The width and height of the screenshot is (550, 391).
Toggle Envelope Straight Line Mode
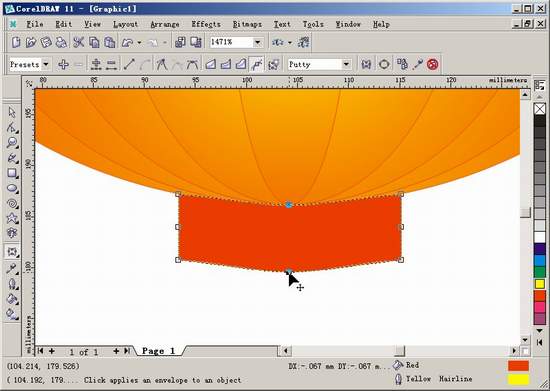coord(210,65)
